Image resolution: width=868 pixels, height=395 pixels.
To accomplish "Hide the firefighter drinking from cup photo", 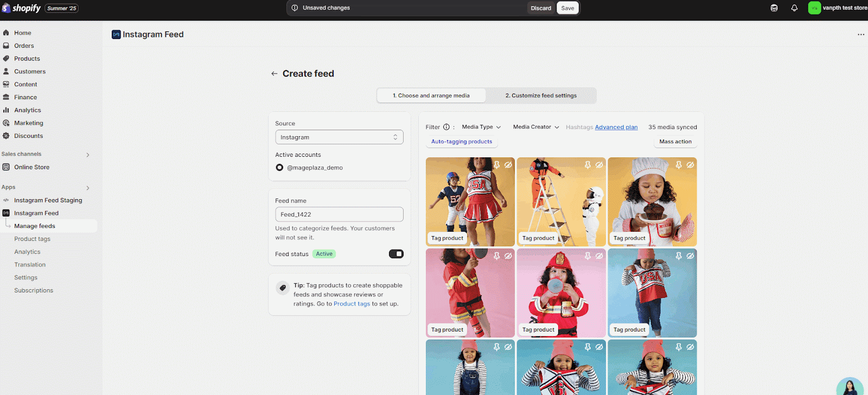I will click(x=599, y=256).
